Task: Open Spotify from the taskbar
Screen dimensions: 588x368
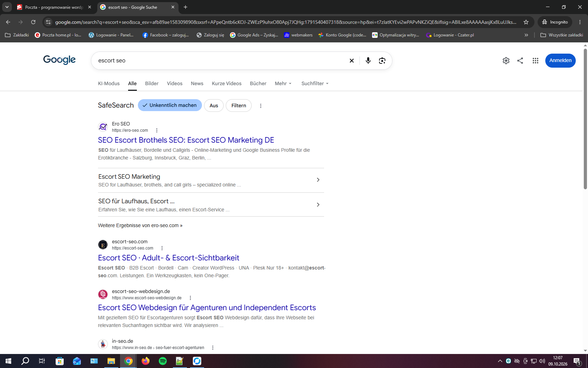Action: 163,361
